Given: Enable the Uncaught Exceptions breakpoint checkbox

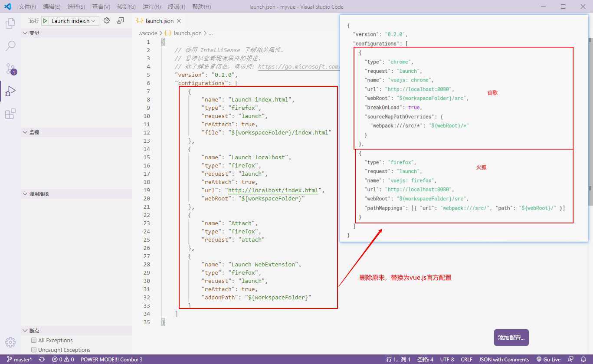Looking at the screenshot, I should tap(34, 350).
